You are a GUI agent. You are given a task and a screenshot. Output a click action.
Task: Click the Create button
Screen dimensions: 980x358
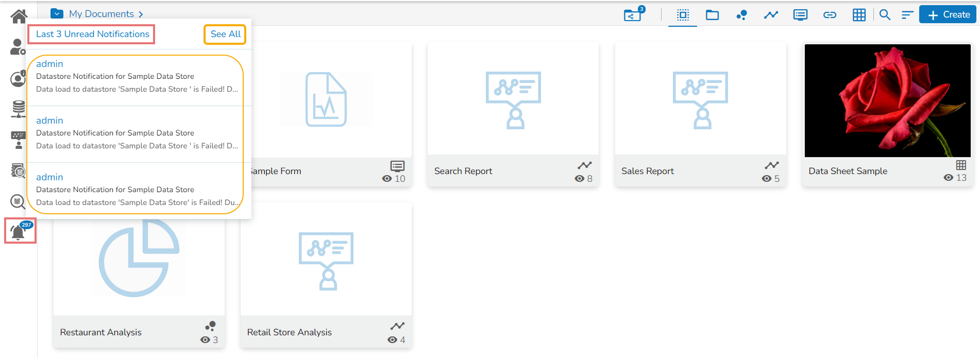point(948,15)
